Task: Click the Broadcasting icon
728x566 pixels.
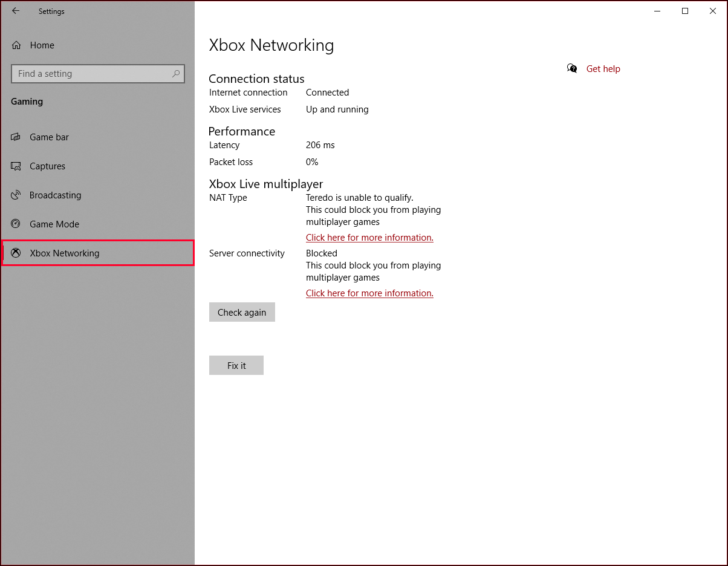Action: point(16,195)
